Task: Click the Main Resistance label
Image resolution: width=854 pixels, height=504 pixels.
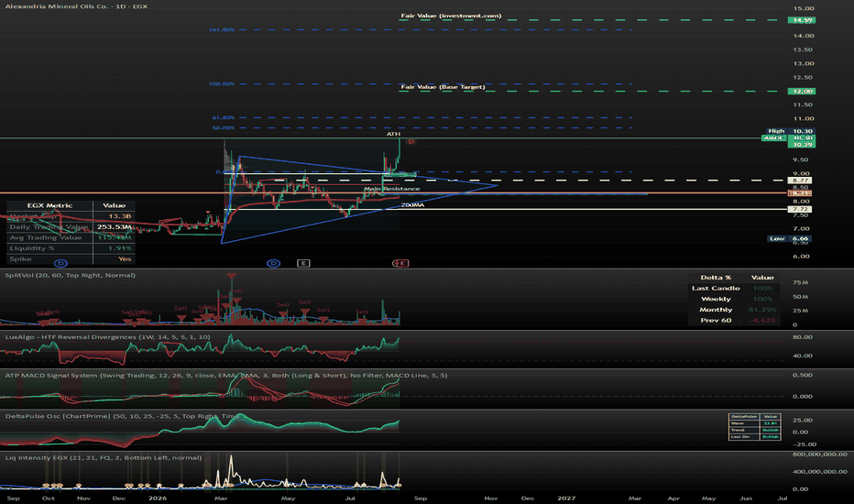Action: (x=391, y=189)
